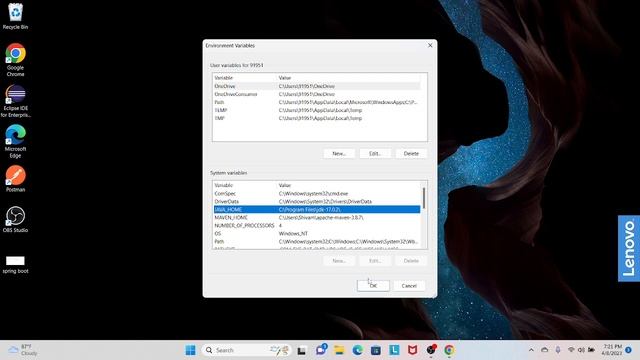This screenshot has height=360, width=640.
Task: Click Edit under System variables
Action: pyautogui.click(x=375, y=260)
